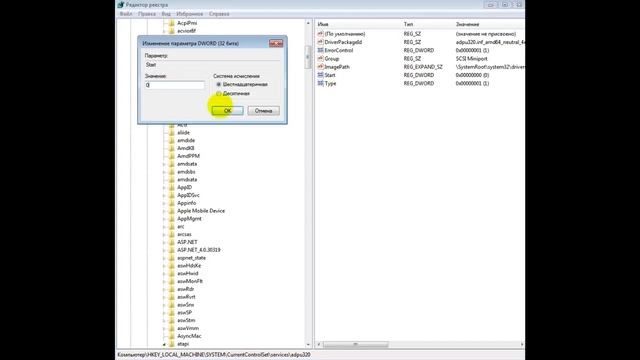Click the AmdK8 folder icon
The image size is (640, 360).
(x=172, y=148)
